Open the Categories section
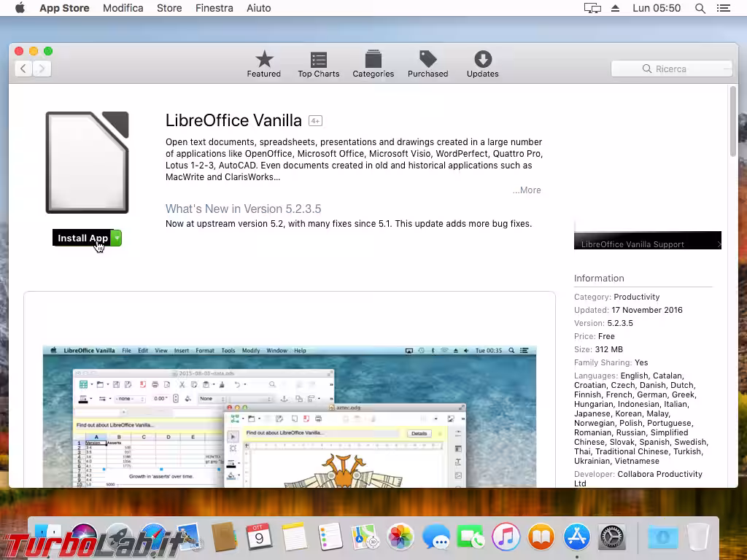The image size is (747, 560). point(373,62)
